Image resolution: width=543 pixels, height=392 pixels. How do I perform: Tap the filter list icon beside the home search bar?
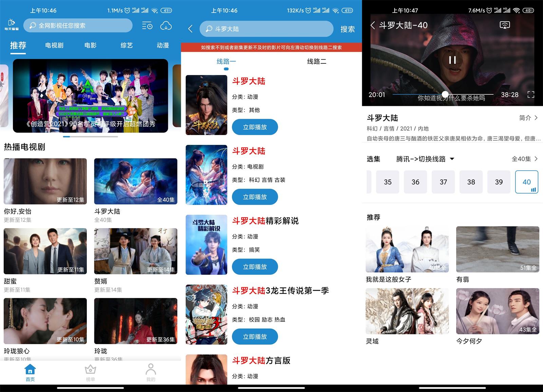tap(147, 25)
